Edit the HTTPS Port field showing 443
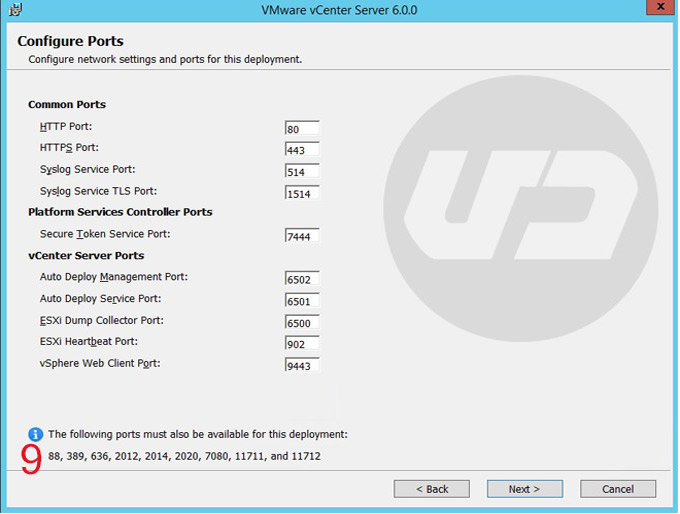Viewport: 680px width, 514px height. (302, 150)
